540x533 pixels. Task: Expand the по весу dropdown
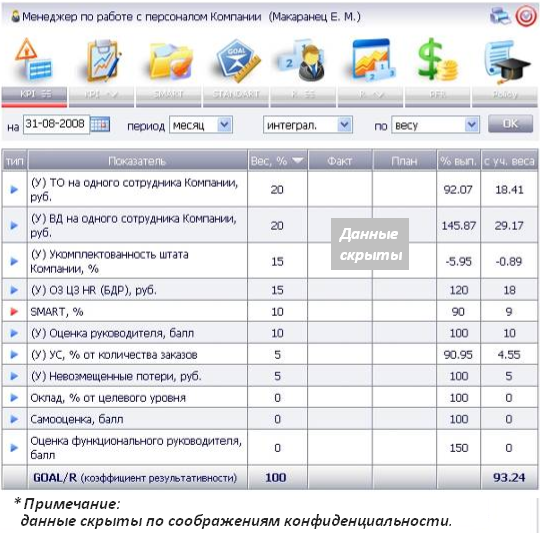471,124
